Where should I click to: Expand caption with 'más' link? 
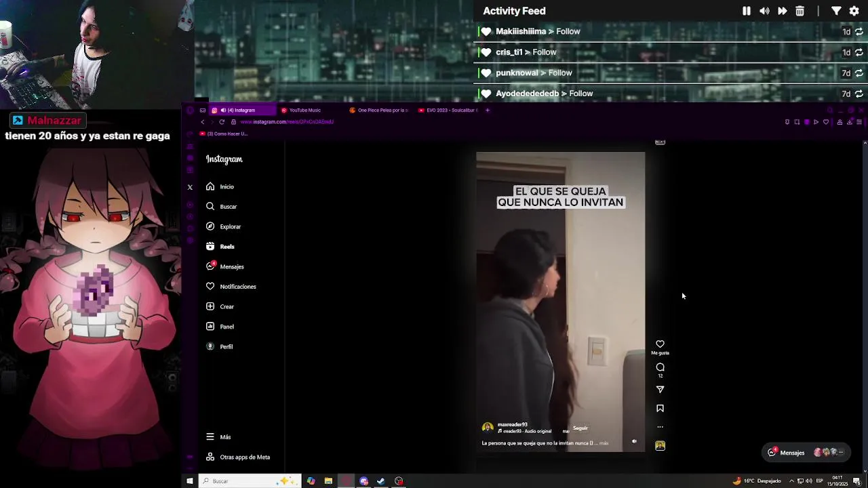[x=604, y=443]
